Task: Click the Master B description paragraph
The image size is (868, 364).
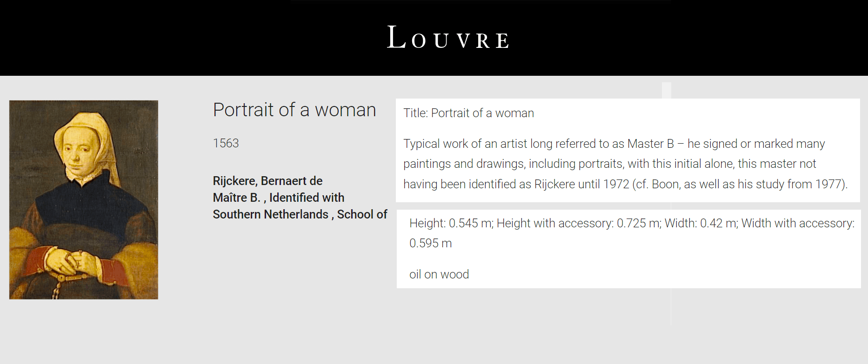Action: pos(625,164)
